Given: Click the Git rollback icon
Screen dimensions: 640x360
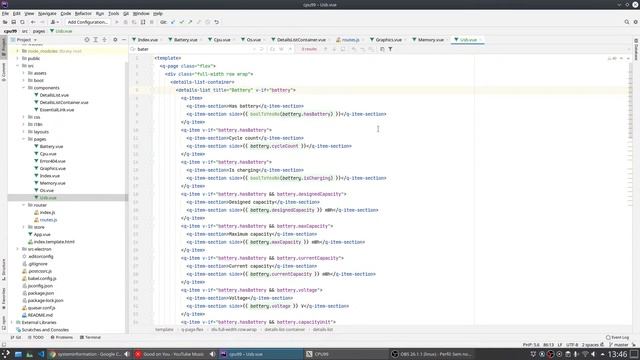Looking at the screenshot, I should (217, 22).
